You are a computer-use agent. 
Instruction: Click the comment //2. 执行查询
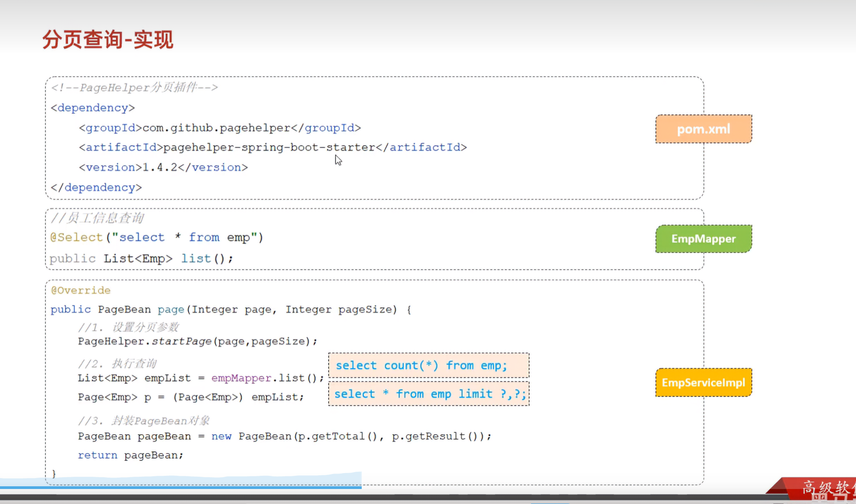point(117,364)
